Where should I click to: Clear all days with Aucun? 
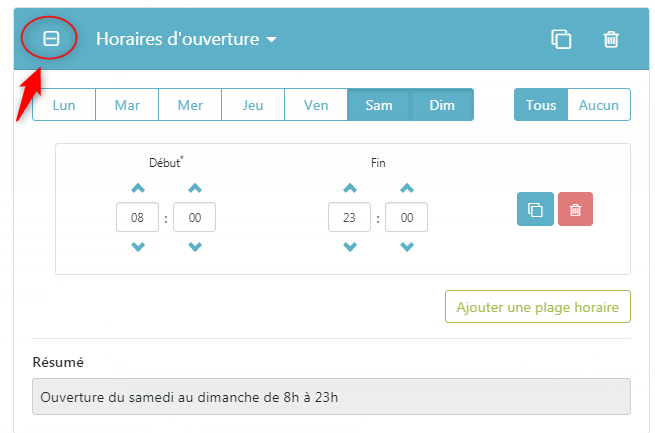pyautogui.click(x=599, y=105)
